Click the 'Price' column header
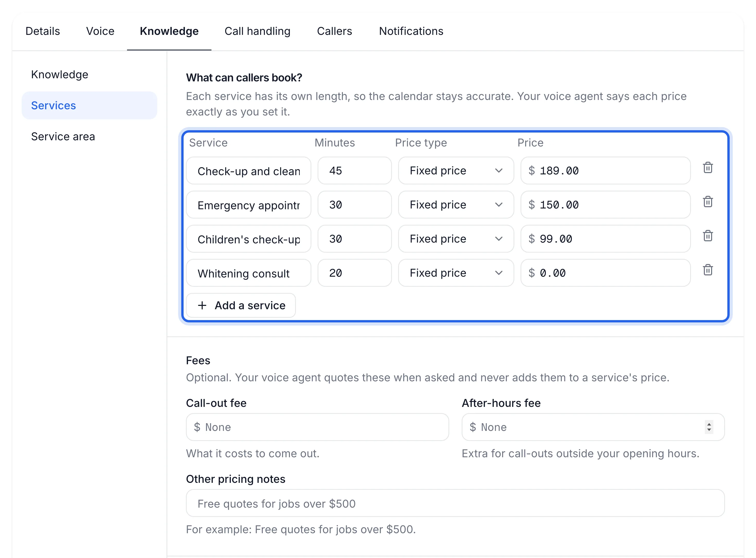This screenshot has height=558, width=756. coord(530,143)
